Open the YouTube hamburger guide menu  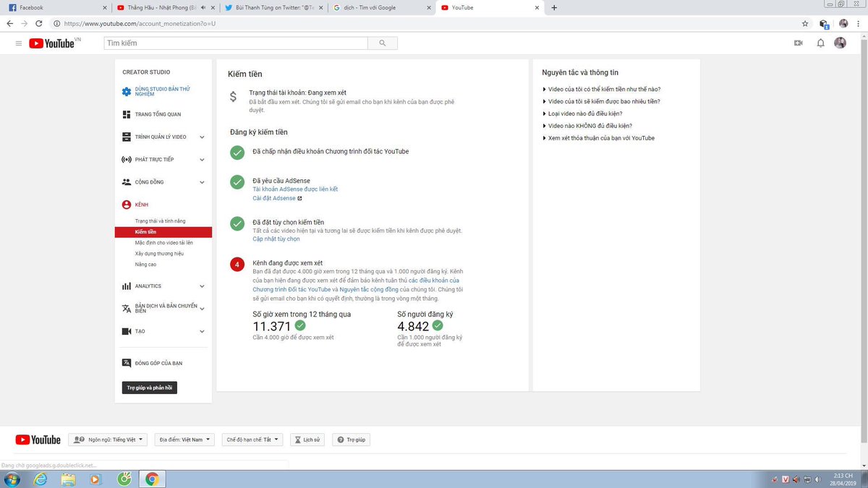[x=19, y=43]
